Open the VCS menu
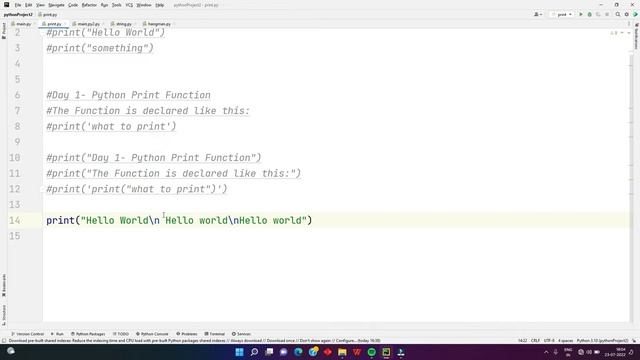Image resolution: width=640 pixels, height=360 pixels. (x=129, y=5)
